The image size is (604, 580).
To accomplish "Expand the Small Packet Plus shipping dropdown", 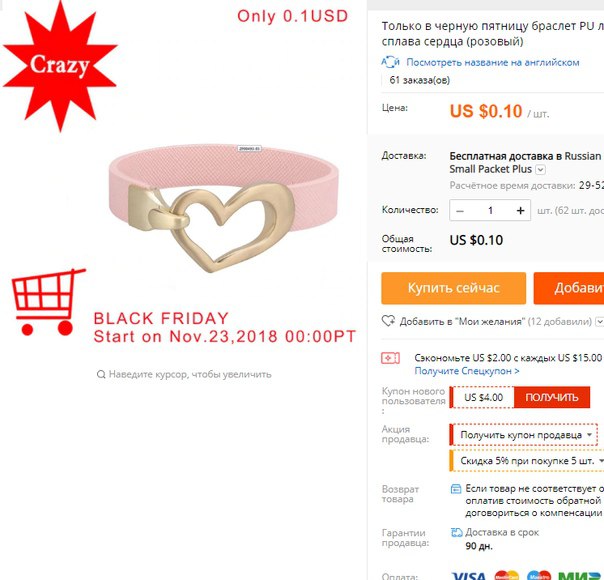I will 540,169.
